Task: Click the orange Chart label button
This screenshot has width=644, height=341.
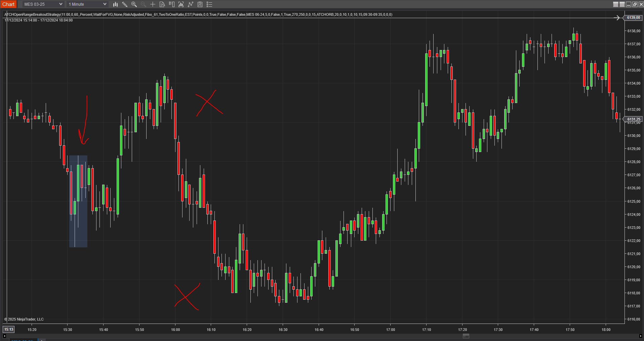Action: point(8,4)
